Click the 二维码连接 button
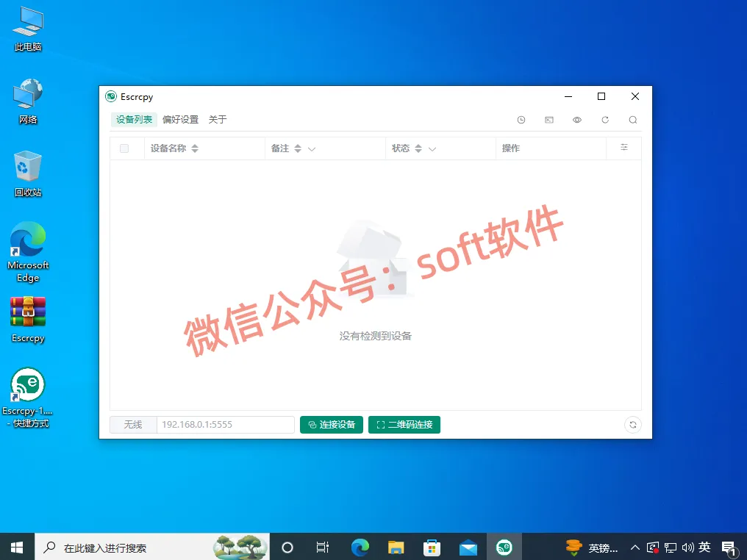Image resolution: width=747 pixels, height=560 pixels. [404, 425]
